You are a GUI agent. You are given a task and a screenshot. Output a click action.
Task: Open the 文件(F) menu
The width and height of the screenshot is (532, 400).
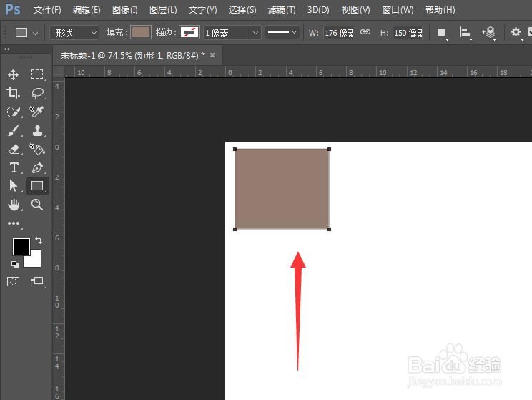[47, 10]
